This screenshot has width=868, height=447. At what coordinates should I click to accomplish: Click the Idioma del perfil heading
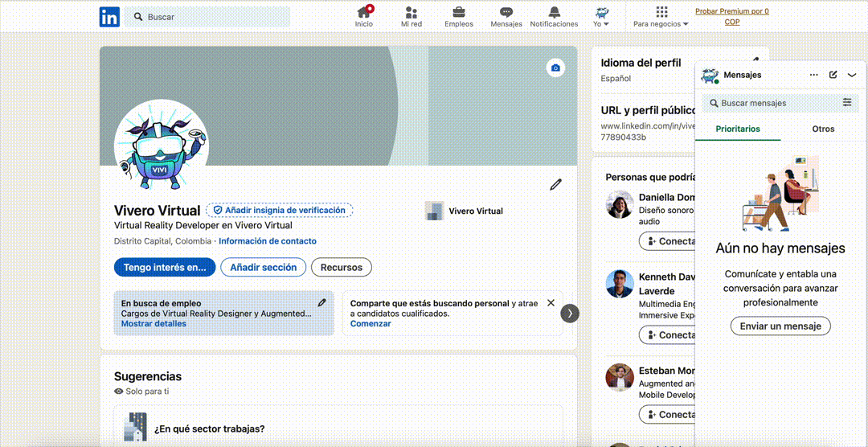point(641,64)
